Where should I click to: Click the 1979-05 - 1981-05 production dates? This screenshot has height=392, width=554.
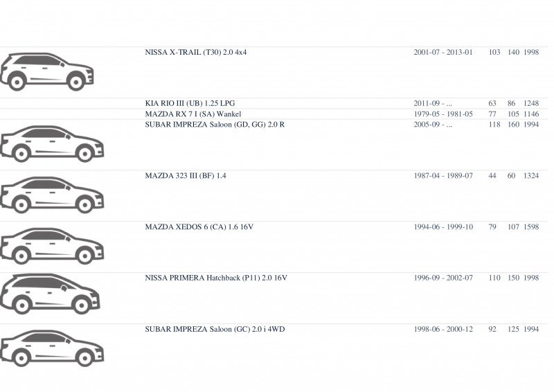[x=443, y=114]
